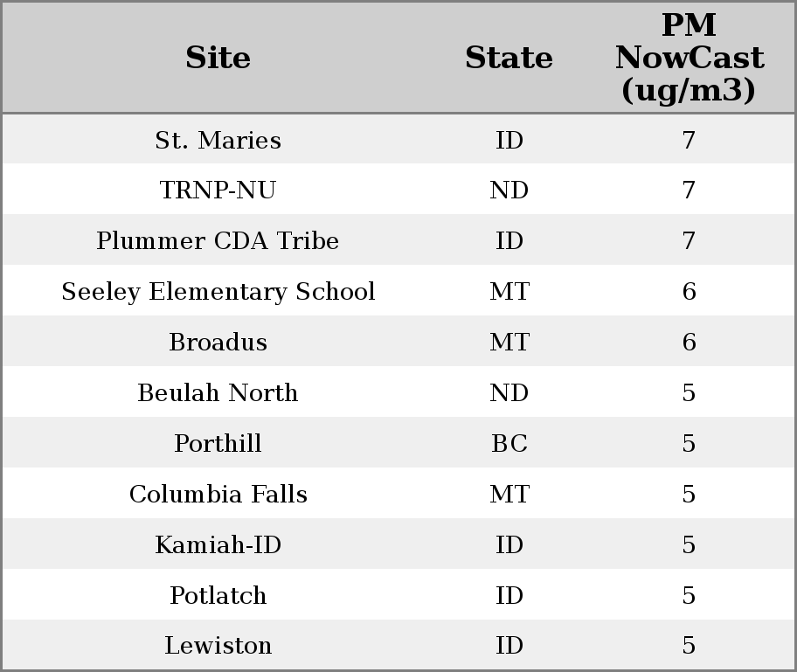
Task: Click the Plummer CDA Tribe site
Action: [218, 241]
